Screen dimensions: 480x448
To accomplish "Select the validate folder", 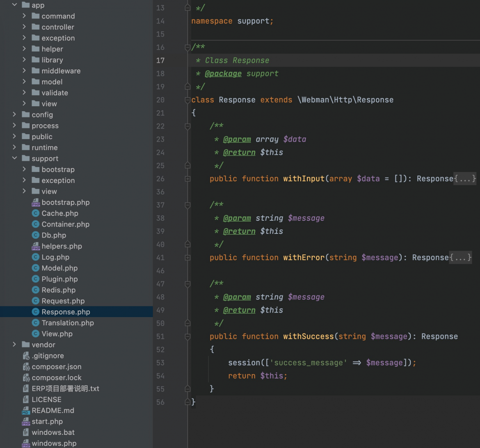I will (x=55, y=93).
